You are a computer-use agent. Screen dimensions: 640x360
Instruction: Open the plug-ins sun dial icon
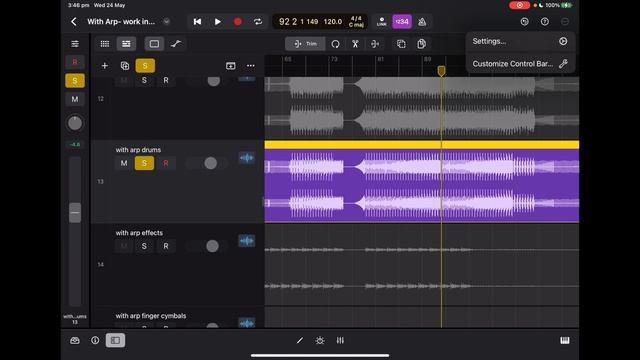(320, 340)
